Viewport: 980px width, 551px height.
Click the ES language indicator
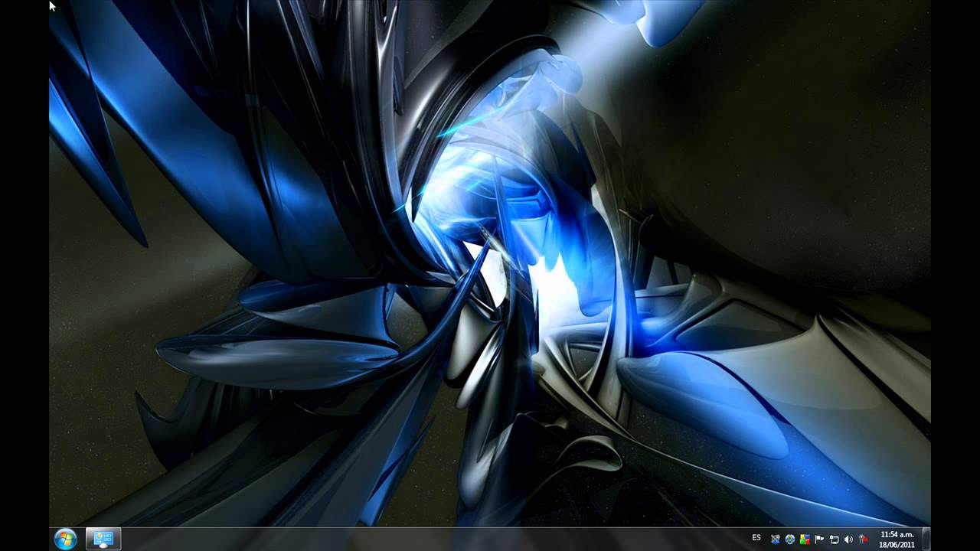(x=756, y=538)
